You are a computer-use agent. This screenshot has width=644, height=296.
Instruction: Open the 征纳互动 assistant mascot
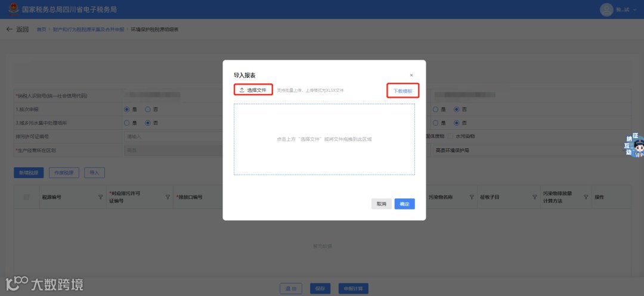[633, 146]
